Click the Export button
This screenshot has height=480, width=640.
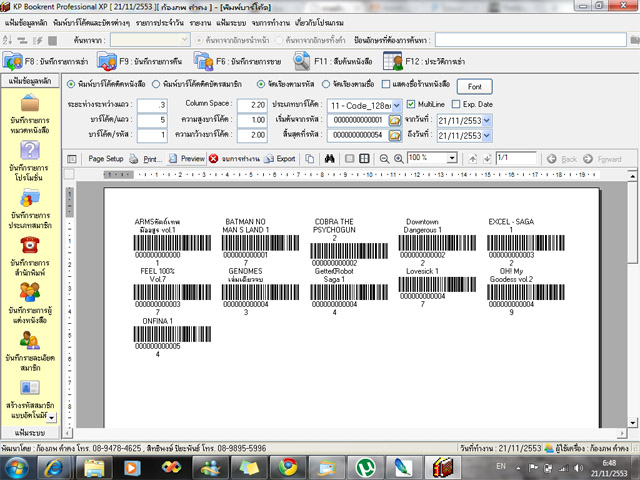coord(280,159)
